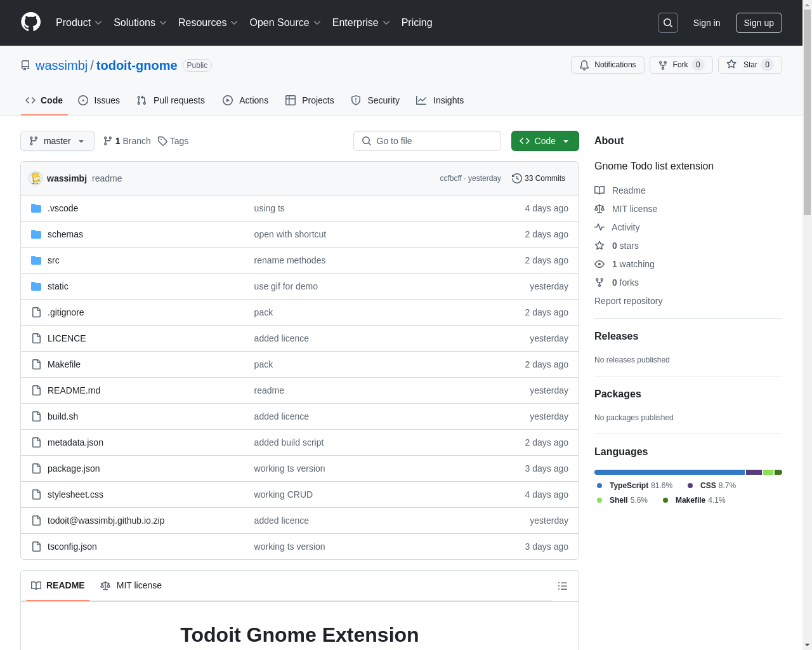
Task: Open the 'working CRUD' commit message
Action: 283,494
